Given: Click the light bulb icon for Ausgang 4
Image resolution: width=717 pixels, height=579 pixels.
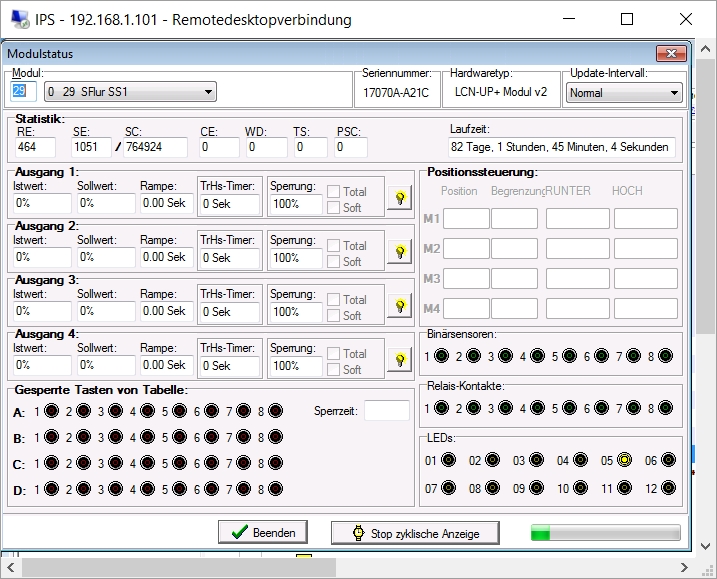Looking at the screenshot, I should pos(400,360).
